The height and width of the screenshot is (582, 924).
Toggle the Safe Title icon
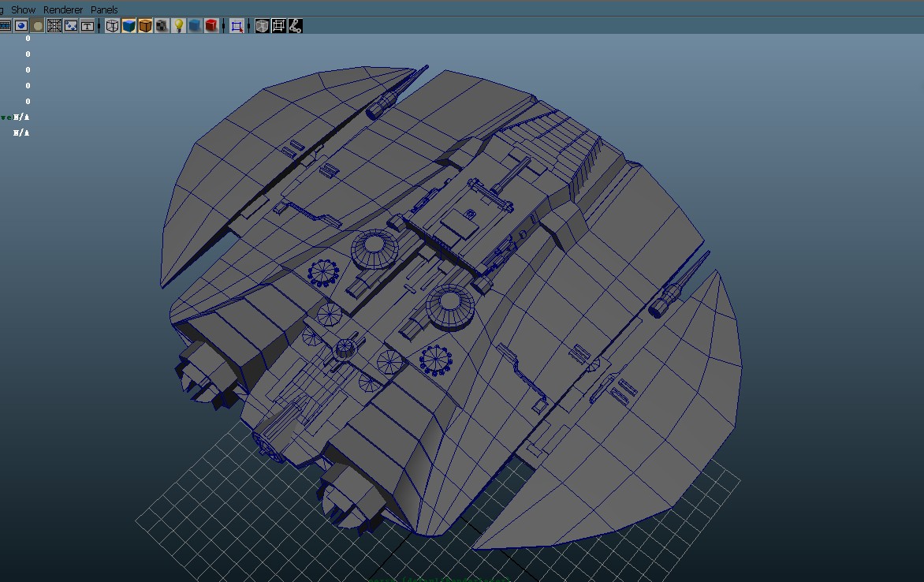coord(88,25)
